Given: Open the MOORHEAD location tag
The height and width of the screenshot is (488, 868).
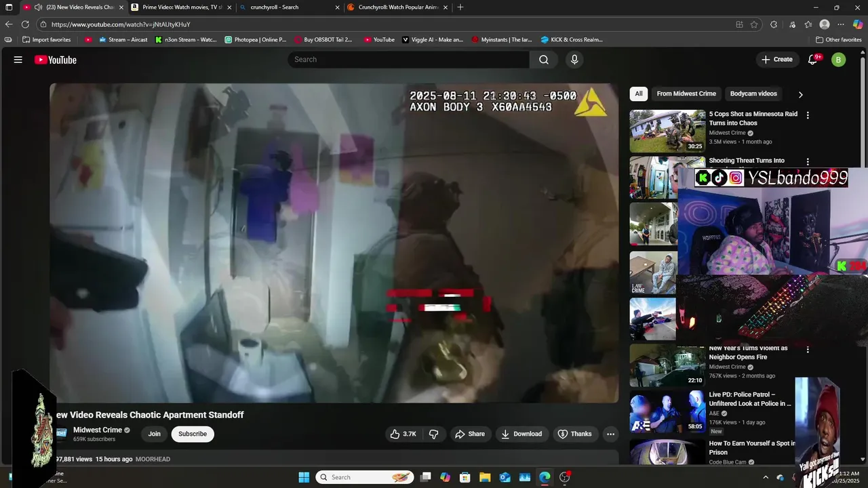Looking at the screenshot, I should [x=153, y=460].
